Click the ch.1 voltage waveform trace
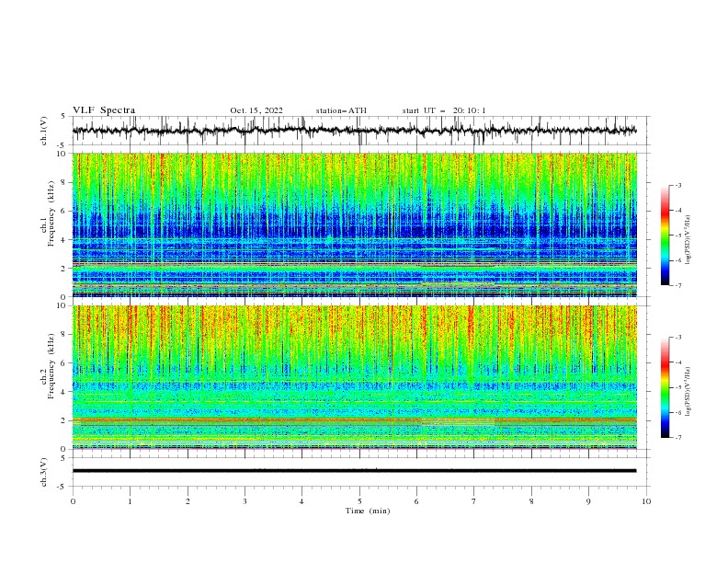728x563 pixels. coord(354,131)
